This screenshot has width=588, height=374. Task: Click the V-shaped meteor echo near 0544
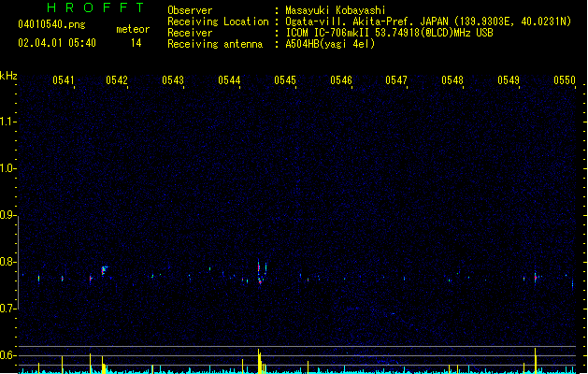262,272
